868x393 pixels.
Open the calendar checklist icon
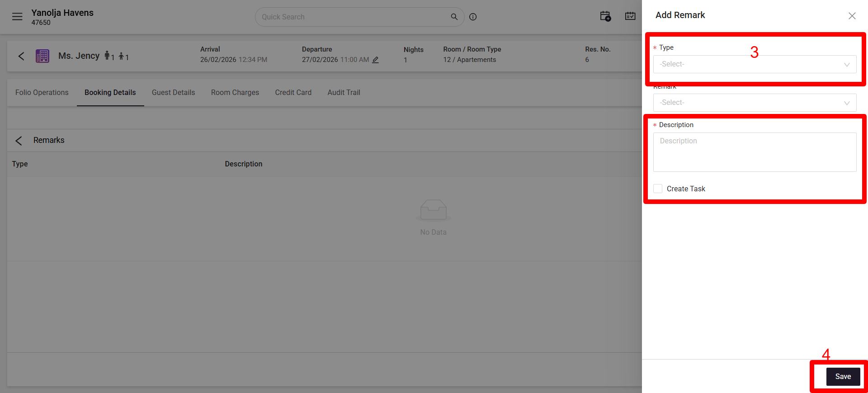[x=630, y=16]
